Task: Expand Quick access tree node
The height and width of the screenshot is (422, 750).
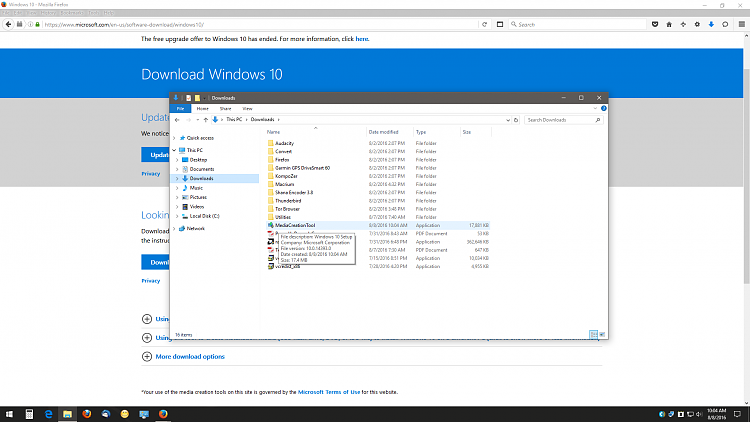Action: (174, 138)
